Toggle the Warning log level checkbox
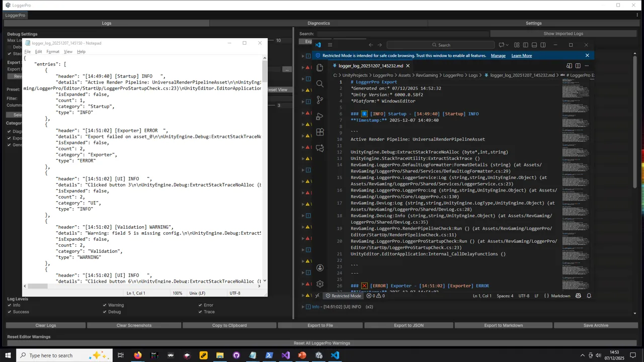Image resolution: width=644 pixels, height=362 pixels. (x=105, y=305)
